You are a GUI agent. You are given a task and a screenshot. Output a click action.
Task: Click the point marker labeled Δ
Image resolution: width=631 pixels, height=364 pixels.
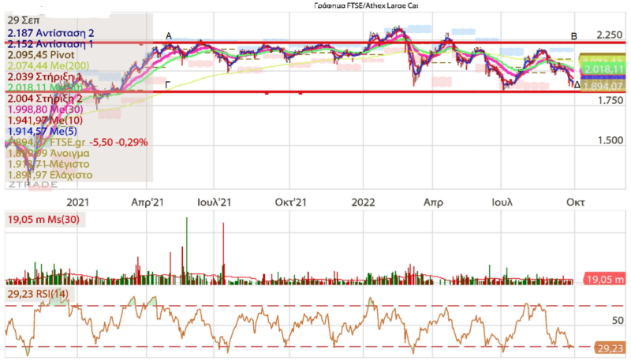[x=576, y=84]
